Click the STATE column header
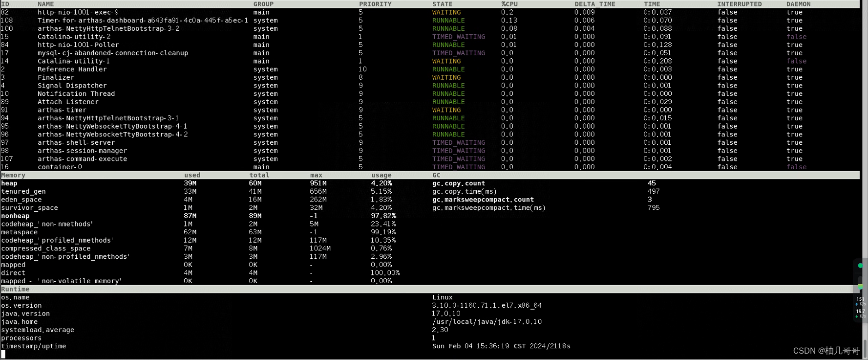Viewport: 868px width, 360px height. click(443, 4)
